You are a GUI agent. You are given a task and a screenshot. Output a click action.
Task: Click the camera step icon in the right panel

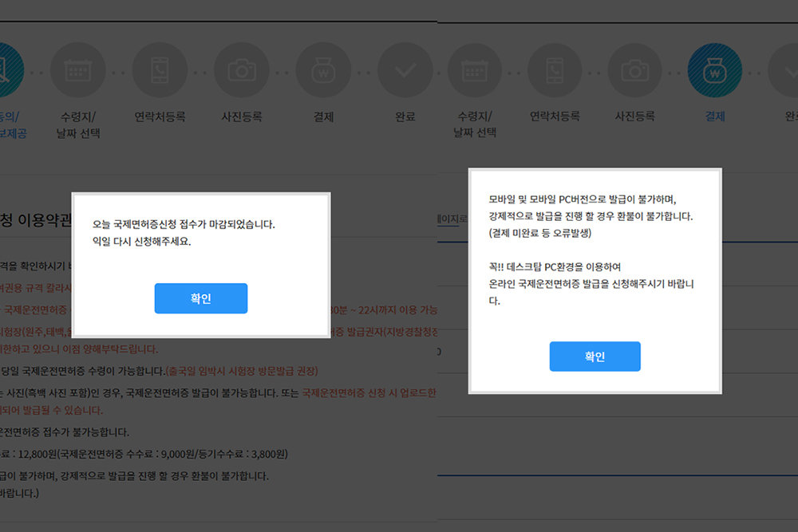point(634,70)
